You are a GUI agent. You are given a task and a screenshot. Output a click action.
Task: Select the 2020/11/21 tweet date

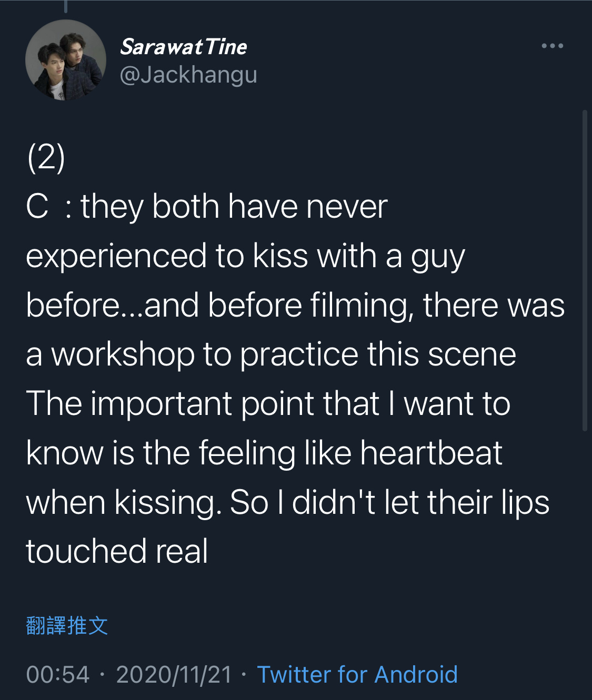[x=174, y=674]
